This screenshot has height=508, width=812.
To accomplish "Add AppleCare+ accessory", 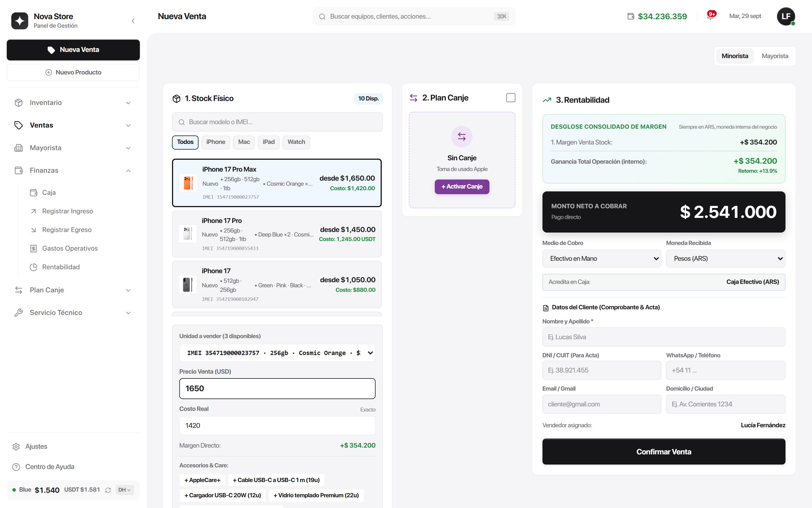I will click(x=202, y=480).
